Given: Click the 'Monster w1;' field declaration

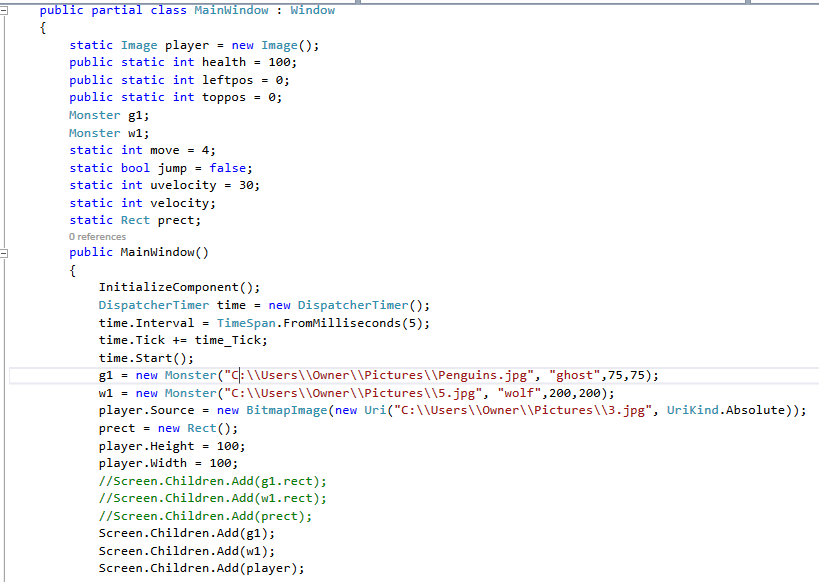Looking at the screenshot, I should click(x=109, y=133).
